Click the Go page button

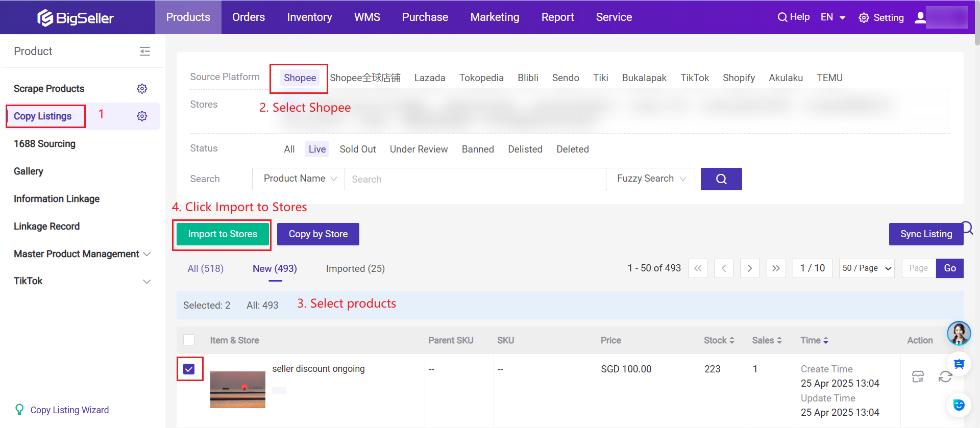coord(950,268)
